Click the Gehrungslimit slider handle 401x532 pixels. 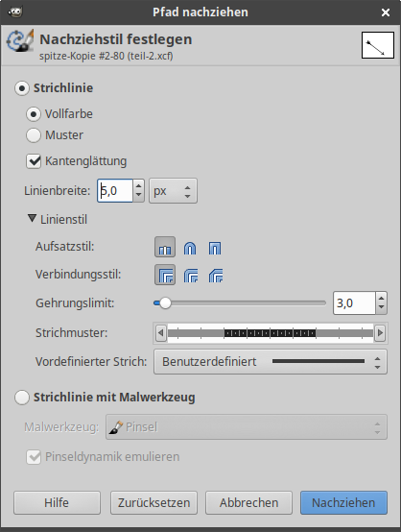[165, 303]
